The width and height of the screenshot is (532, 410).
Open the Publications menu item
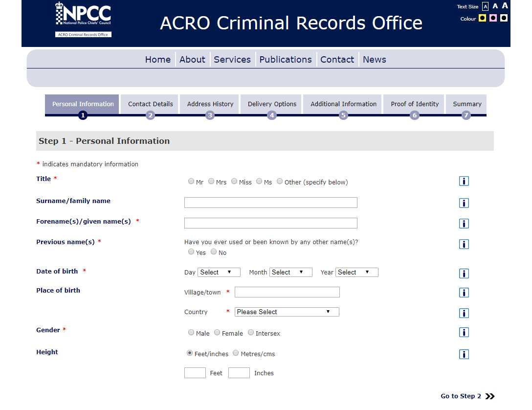(285, 59)
